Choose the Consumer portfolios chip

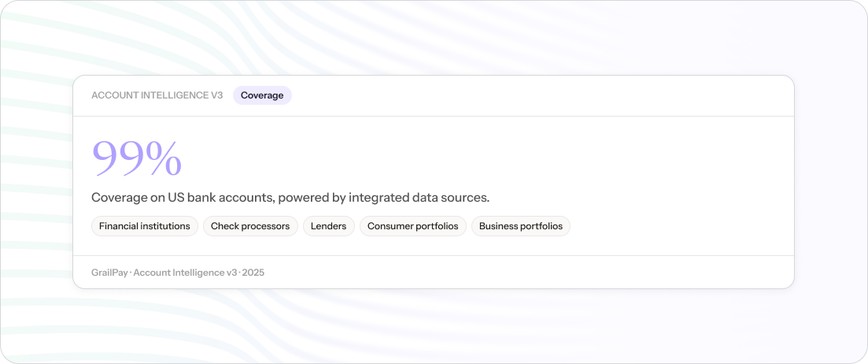coord(413,226)
